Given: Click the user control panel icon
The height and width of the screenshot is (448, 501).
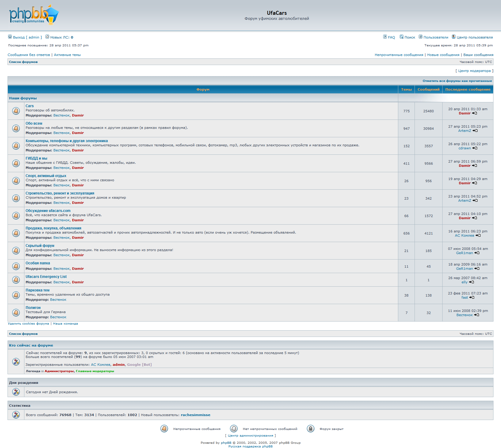Looking at the screenshot, I should (454, 37).
